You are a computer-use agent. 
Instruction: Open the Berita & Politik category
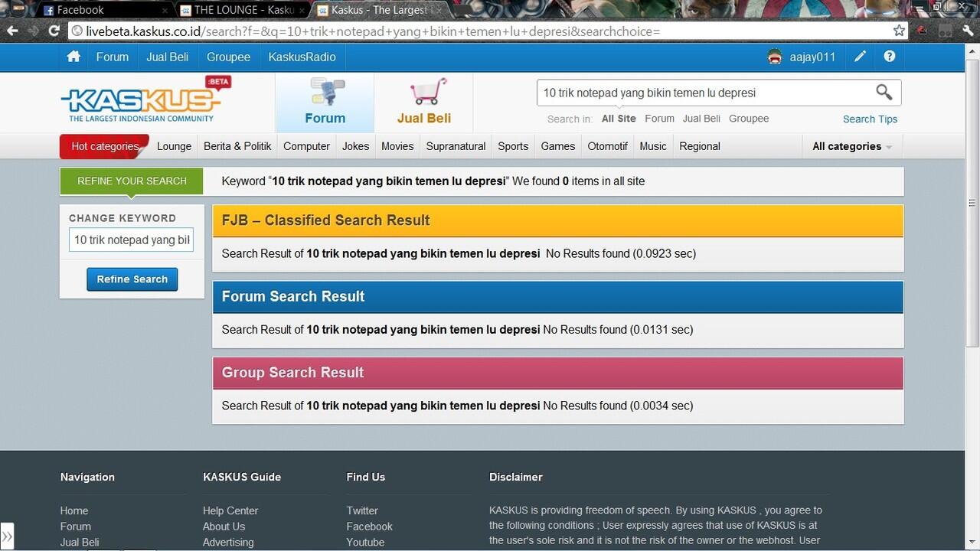[237, 146]
